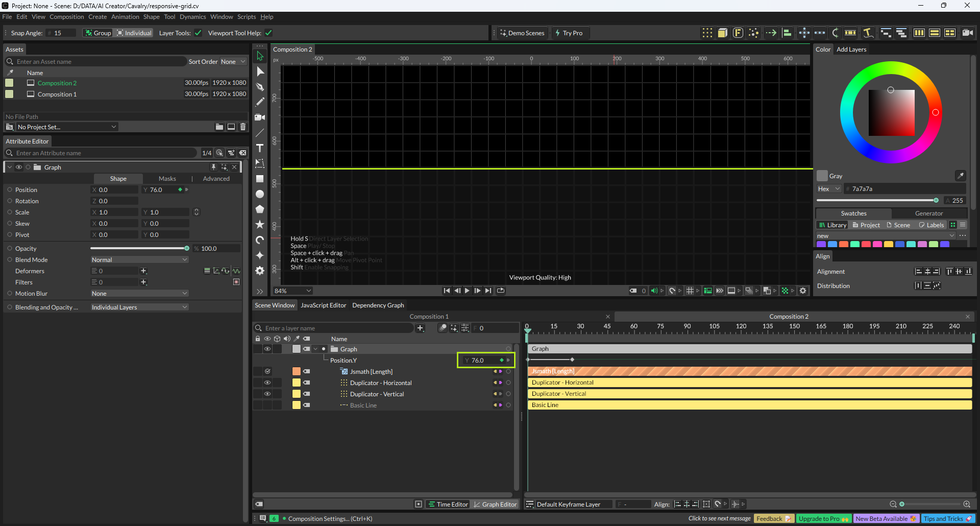Image resolution: width=980 pixels, height=526 pixels.
Task: Toggle visibility of the Graph layer
Action: [267, 349]
